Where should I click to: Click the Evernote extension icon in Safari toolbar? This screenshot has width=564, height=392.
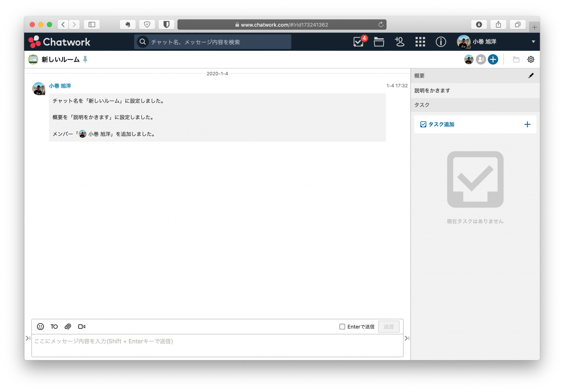[x=128, y=25]
